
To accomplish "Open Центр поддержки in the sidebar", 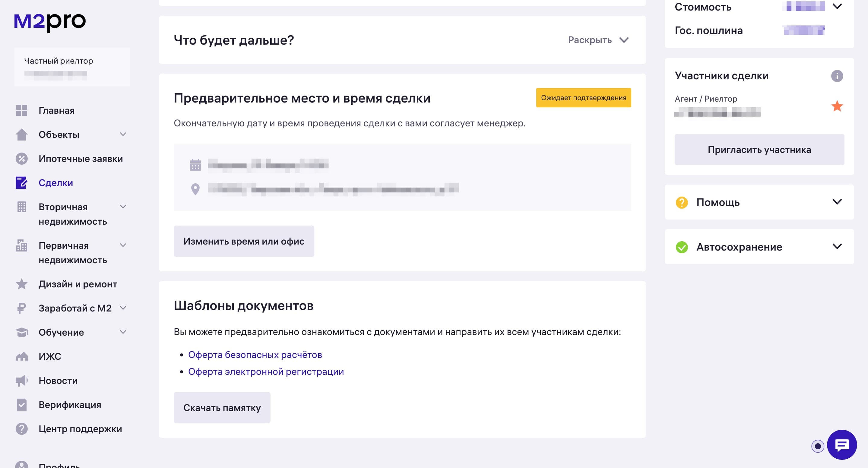I will coord(80,429).
